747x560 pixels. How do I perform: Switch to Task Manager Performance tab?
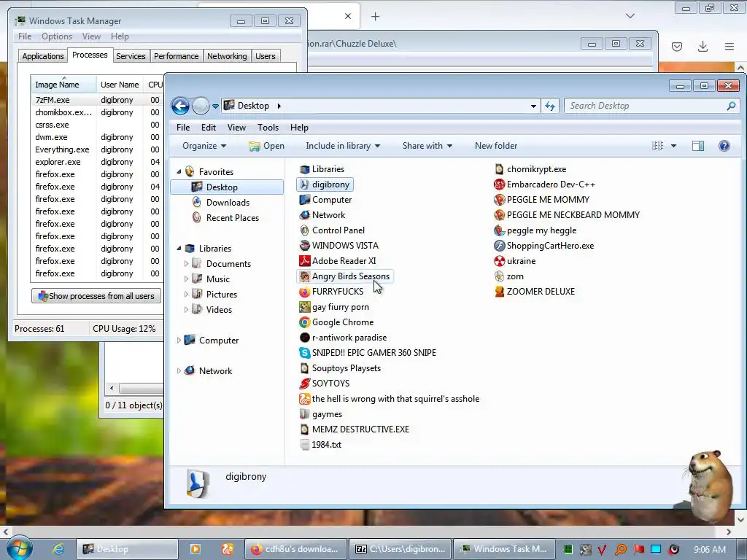tap(177, 55)
